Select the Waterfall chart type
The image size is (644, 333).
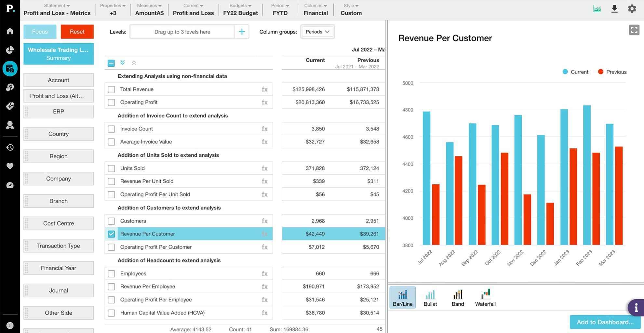click(x=485, y=298)
